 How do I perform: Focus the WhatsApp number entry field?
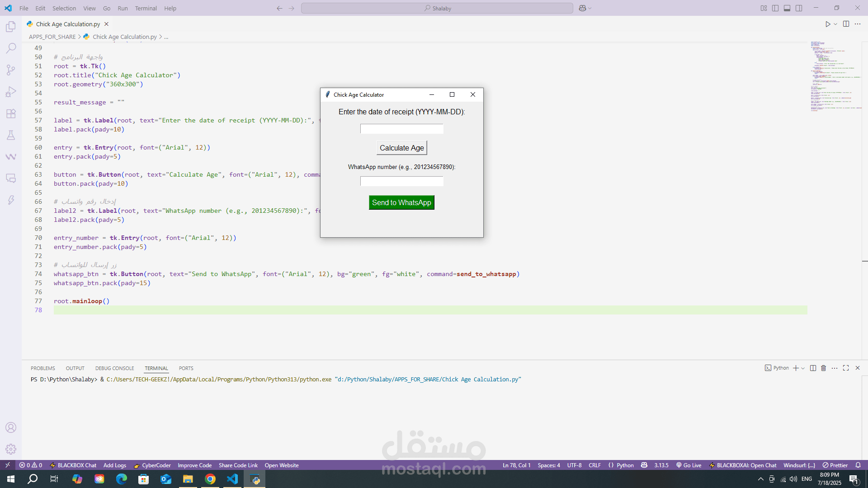click(x=401, y=181)
